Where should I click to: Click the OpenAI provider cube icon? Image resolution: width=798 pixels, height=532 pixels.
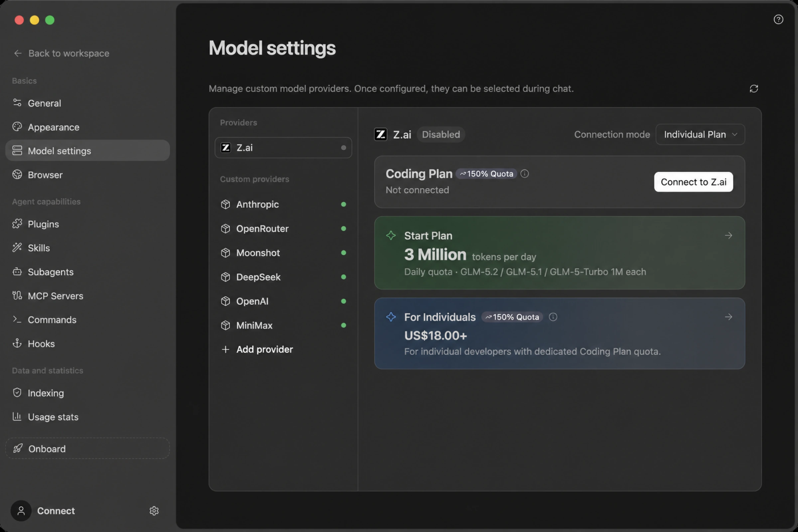pyautogui.click(x=226, y=301)
